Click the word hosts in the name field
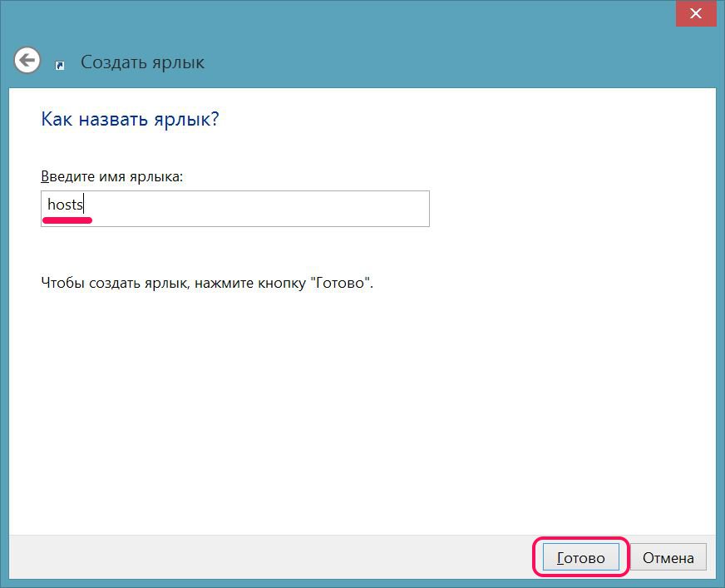 coord(64,205)
